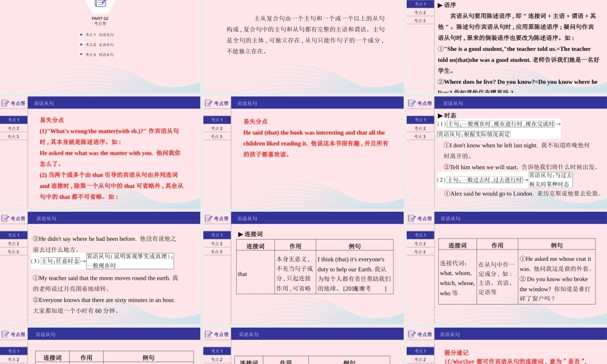Select the 考点2 tab on the 时态 slide
Viewport: 607px width, 364px height.
(x=420, y=128)
